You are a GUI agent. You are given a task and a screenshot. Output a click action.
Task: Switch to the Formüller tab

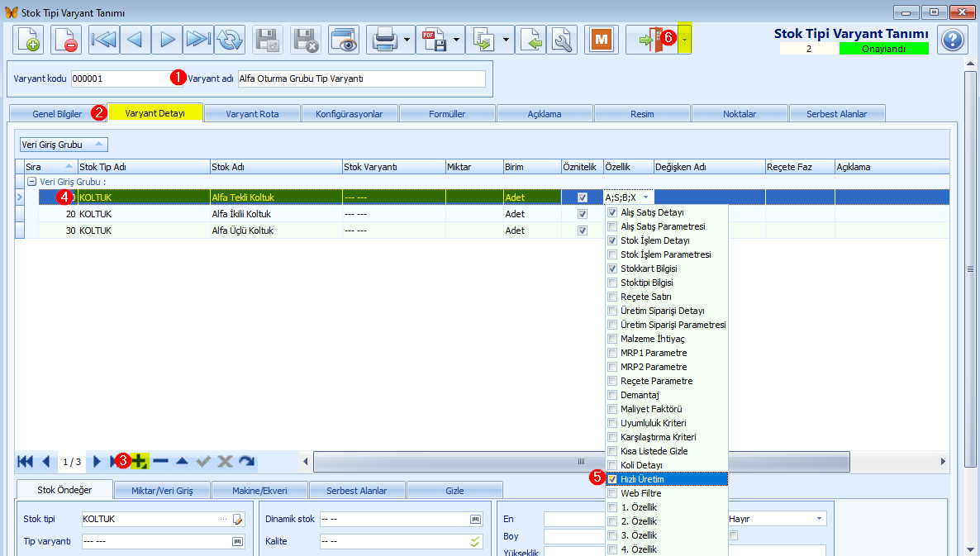[447, 114]
